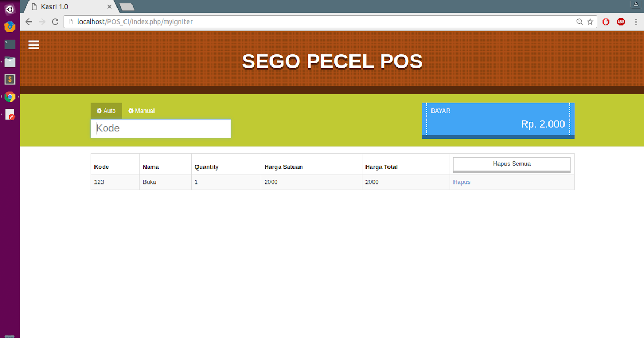Click the SEGO PECEL POS title
Viewport: 644px width, 338px height.
[x=332, y=61]
